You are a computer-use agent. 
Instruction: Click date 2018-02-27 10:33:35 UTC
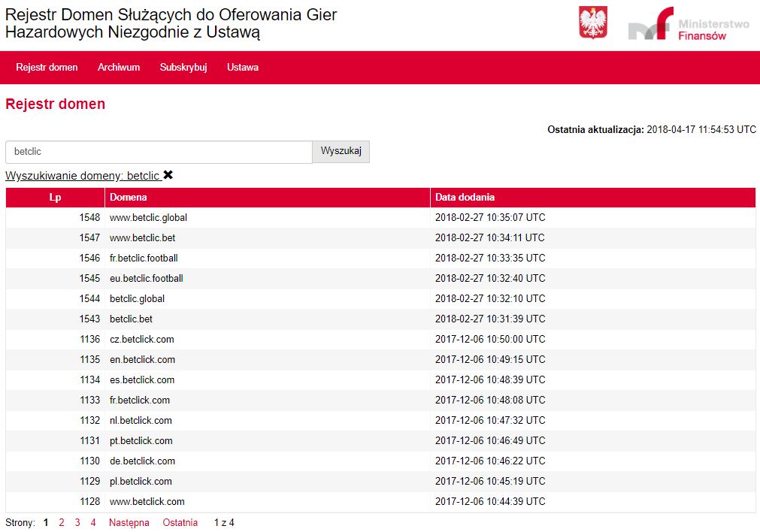[x=490, y=258]
